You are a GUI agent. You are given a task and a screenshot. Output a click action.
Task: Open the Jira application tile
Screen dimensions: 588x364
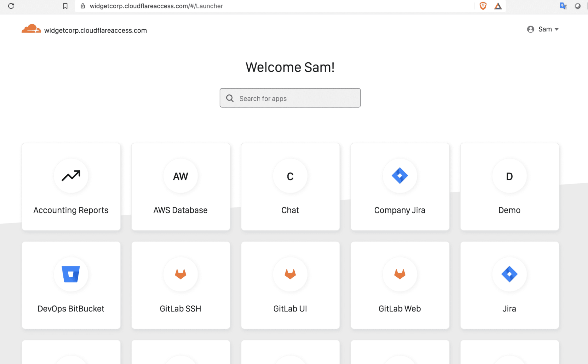(x=509, y=285)
